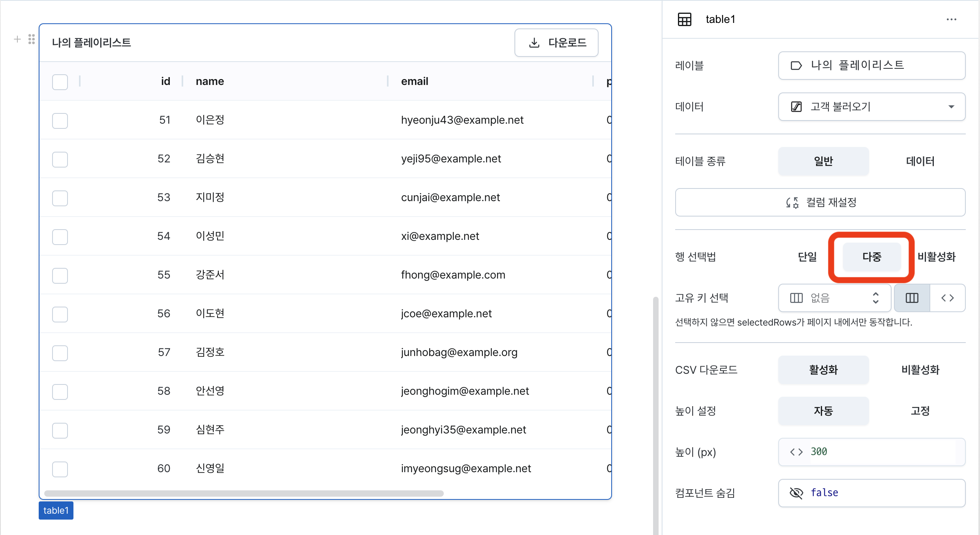This screenshot has height=535, width=980.
Task: Click email jeonghogim@example.net
Action: click(x=465, y=391)
